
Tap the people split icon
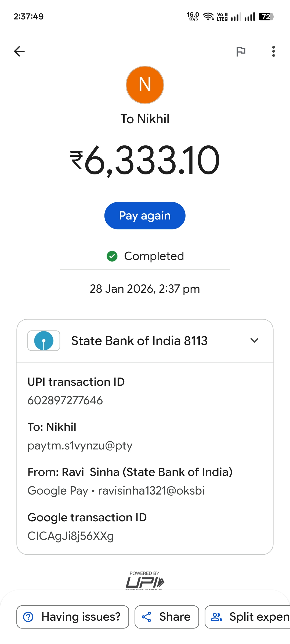(x=216, y=617)
